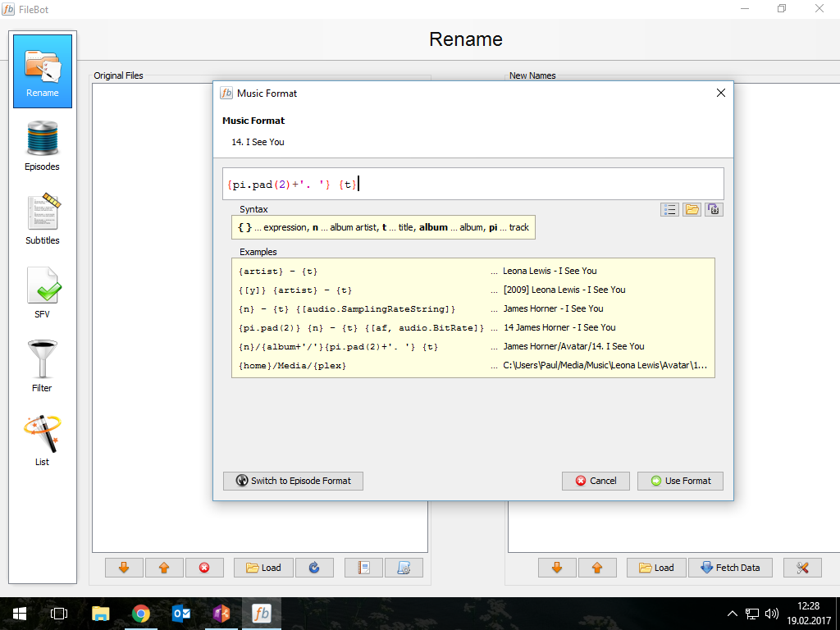Click Load under the New Names panel
Screen dimensions: 840x630
pyautogui.click(x=656, y=568)
